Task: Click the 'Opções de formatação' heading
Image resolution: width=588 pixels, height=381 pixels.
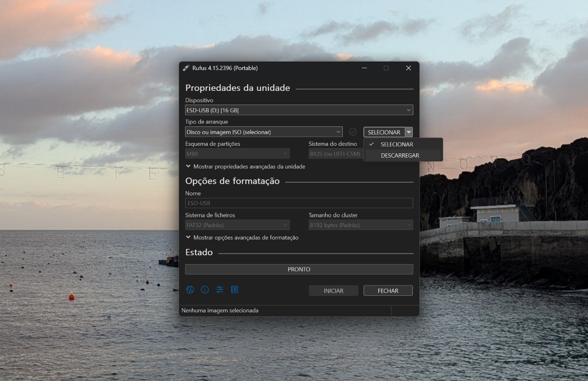Action: click(x=232, y=181)
